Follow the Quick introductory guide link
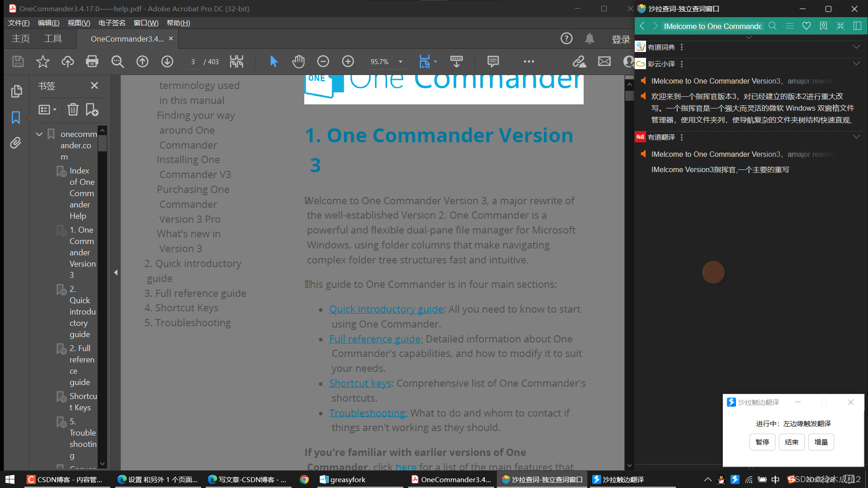 [x=386, y=309]
